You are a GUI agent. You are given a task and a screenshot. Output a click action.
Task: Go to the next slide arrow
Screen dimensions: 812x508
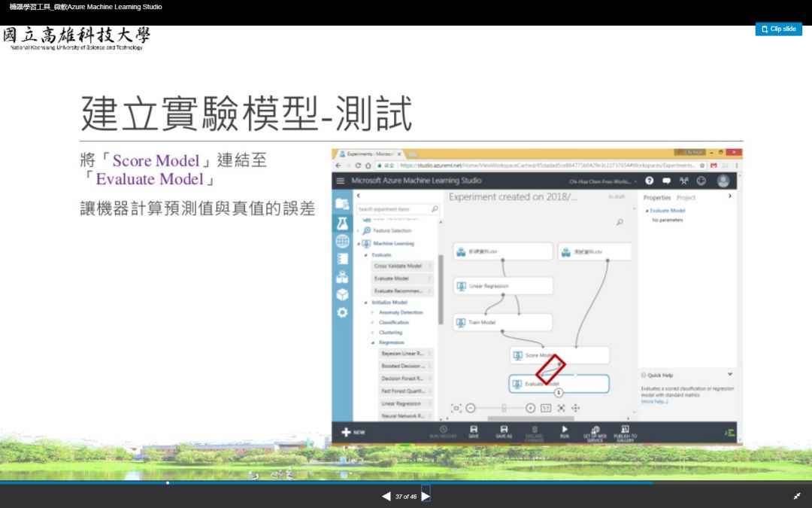(x=426, y=496)
